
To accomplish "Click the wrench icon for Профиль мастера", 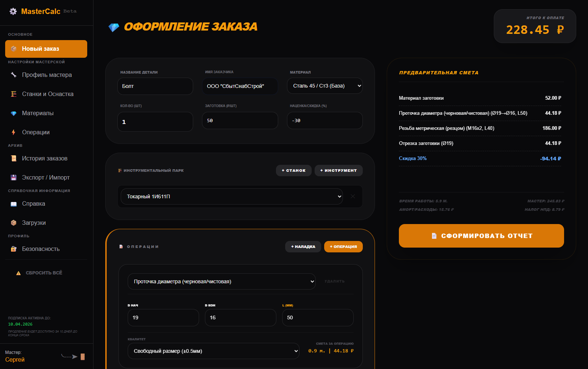I will (14, 75).
